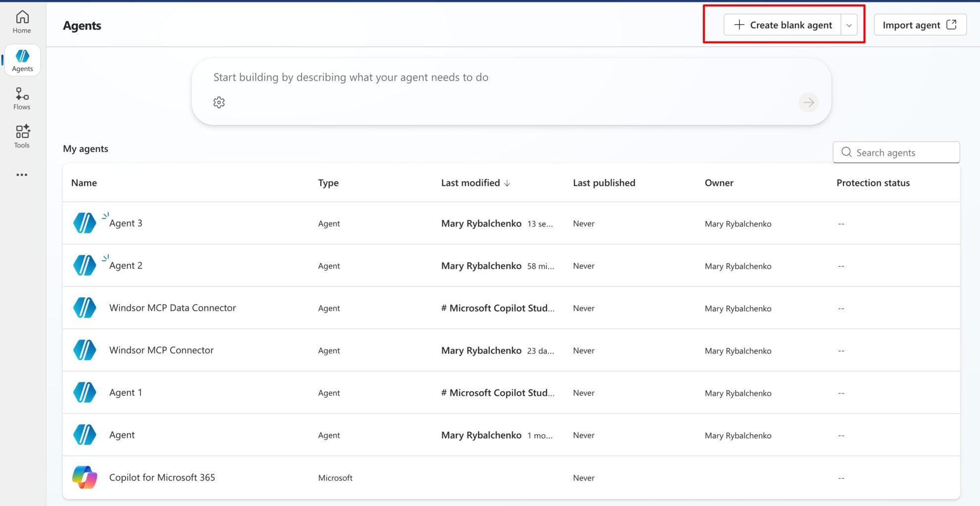Click the magnifier icon in Search agents
The width and height of the screenshot is (980, 506).
(846, 152)
